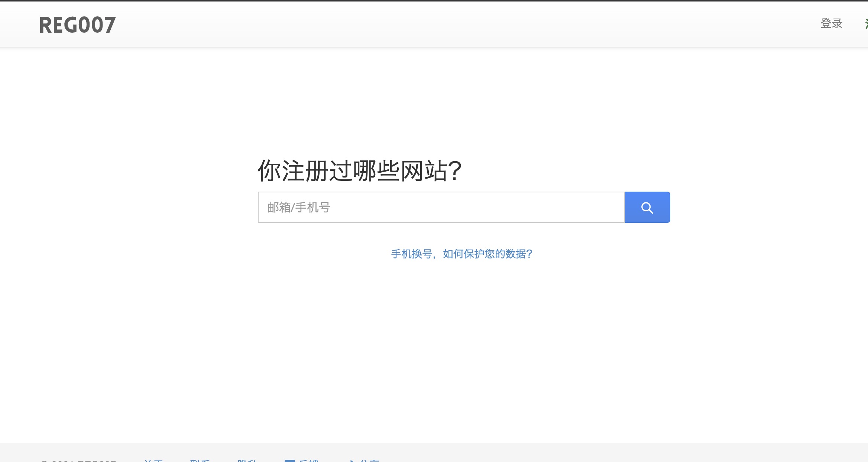
Task: Open the 反馈 footer link text
Action: coord(308,461)
